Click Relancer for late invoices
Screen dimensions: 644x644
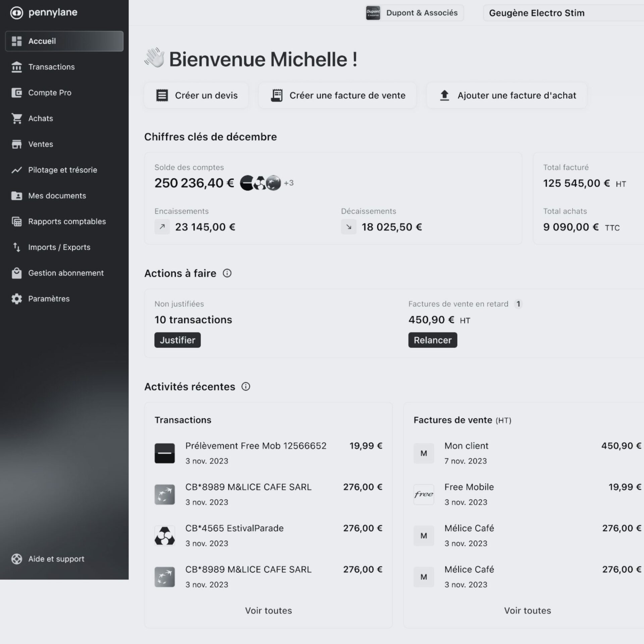coord(432,340)
